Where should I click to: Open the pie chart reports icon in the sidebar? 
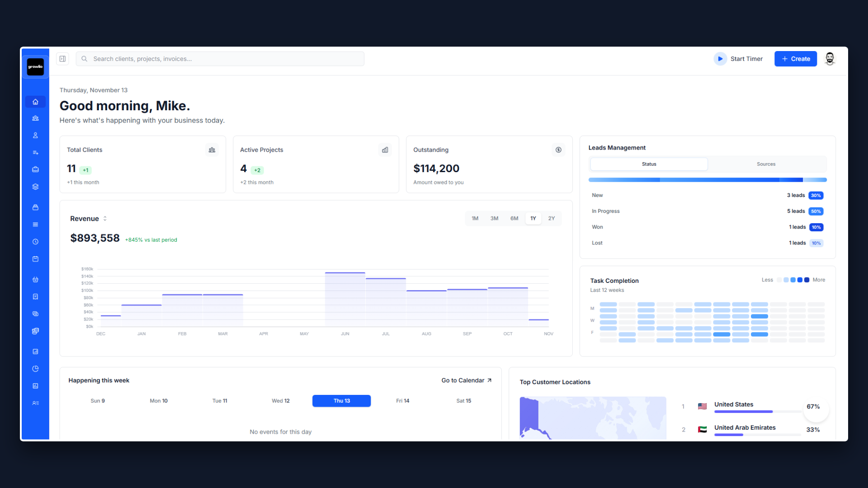tap(35, 368)
